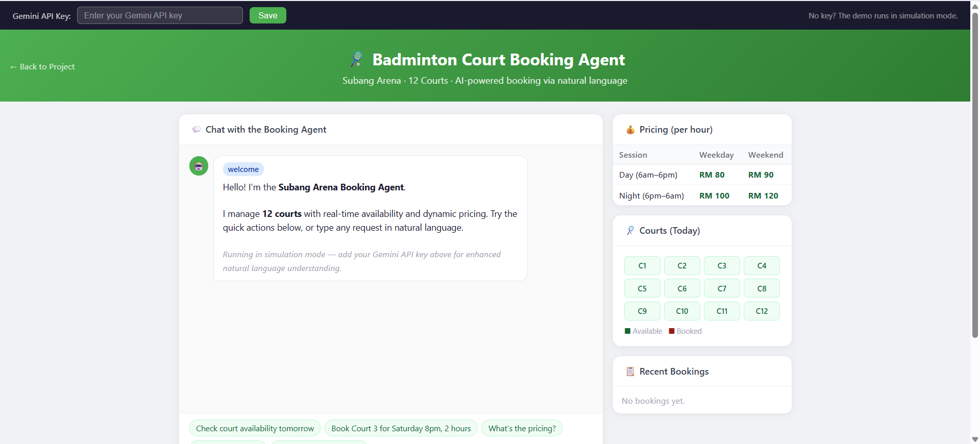
Task: Select court C10
Action: 682,311
